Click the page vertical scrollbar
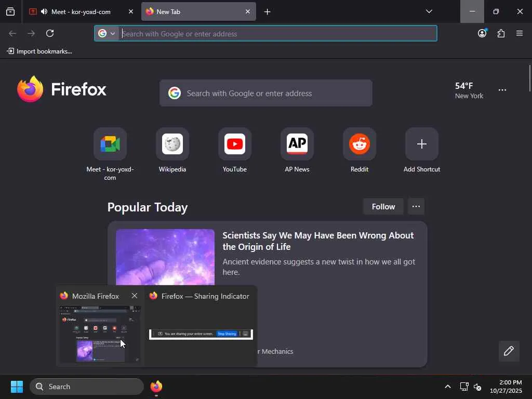The image size is (532, 399). (x=529, y=78)
